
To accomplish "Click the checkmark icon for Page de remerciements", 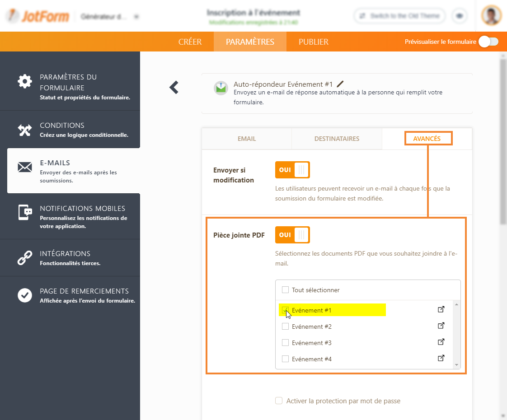I will click(x=25, y=295).
